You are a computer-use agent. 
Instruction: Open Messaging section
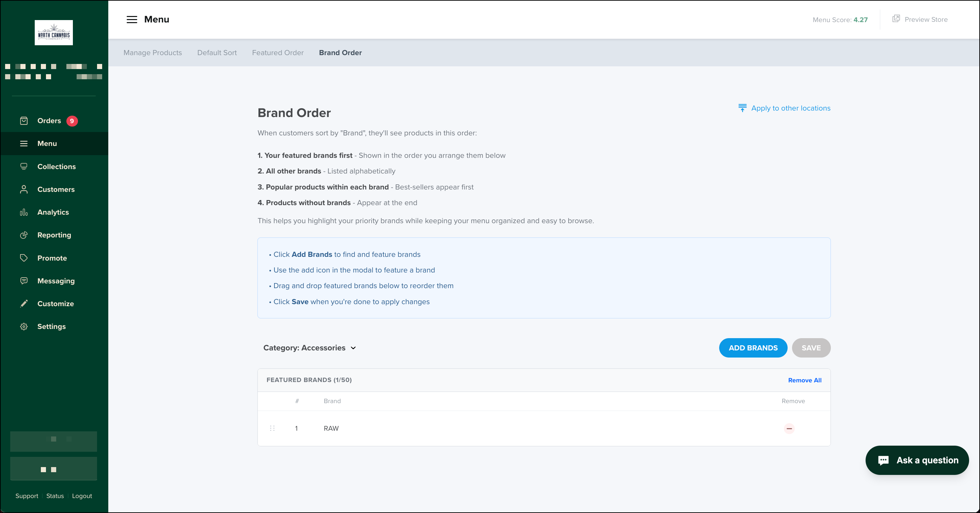tap(54, 281)
